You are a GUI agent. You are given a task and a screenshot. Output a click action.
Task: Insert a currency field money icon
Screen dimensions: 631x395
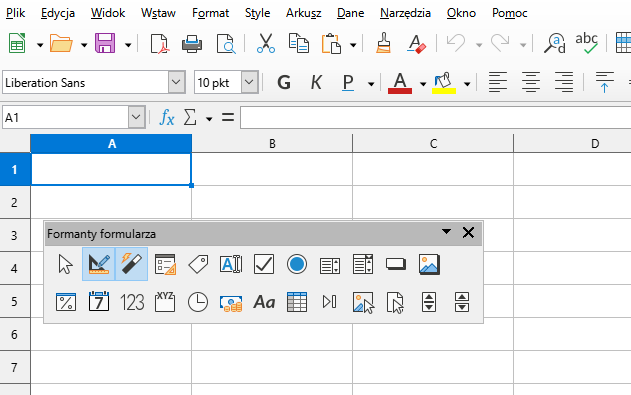click(231, 304)
